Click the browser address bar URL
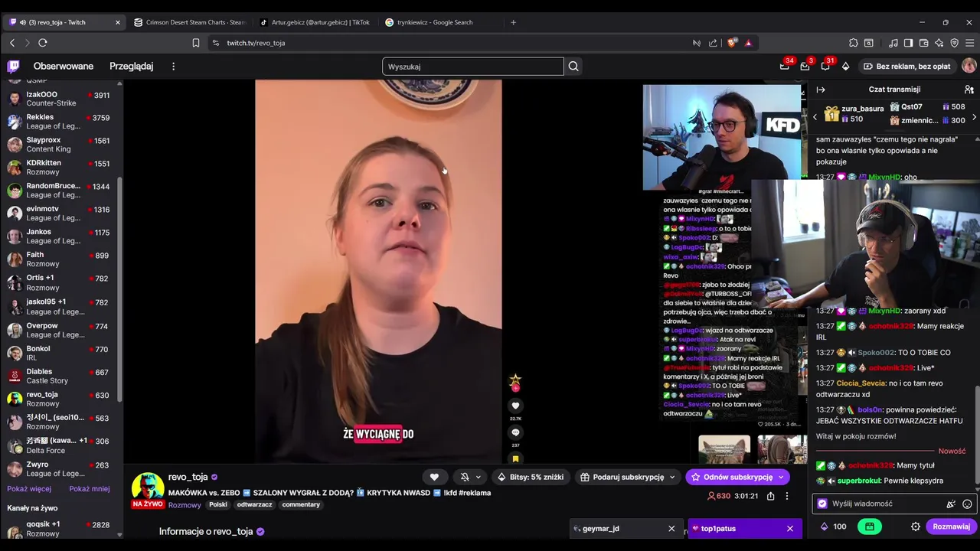The image size is (980, 551). point(256,43)
